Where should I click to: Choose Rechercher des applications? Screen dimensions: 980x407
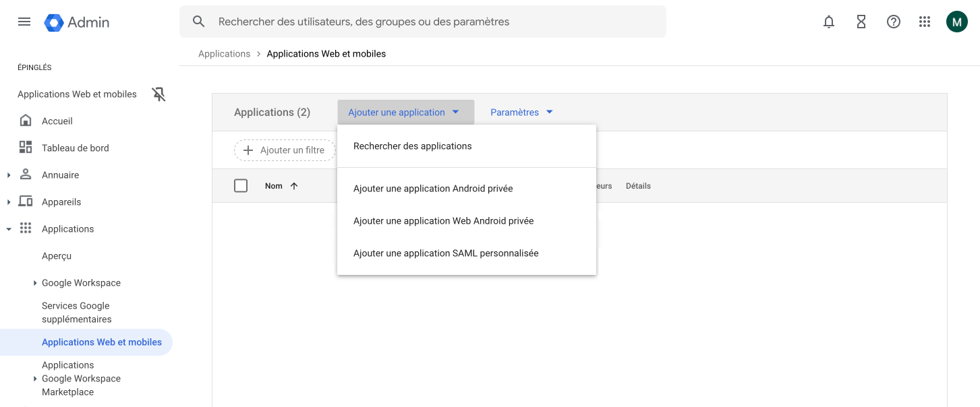(x=413, y=146)
